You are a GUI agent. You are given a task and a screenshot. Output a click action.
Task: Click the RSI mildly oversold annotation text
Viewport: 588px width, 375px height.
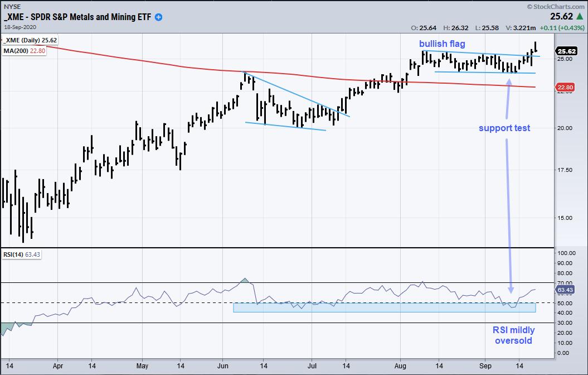tap(513, 335)
